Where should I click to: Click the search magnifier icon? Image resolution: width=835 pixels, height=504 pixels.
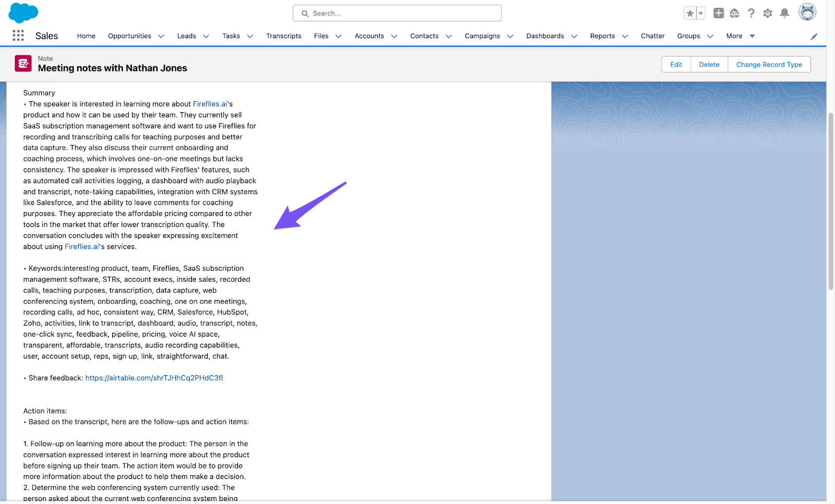[305, 14]
